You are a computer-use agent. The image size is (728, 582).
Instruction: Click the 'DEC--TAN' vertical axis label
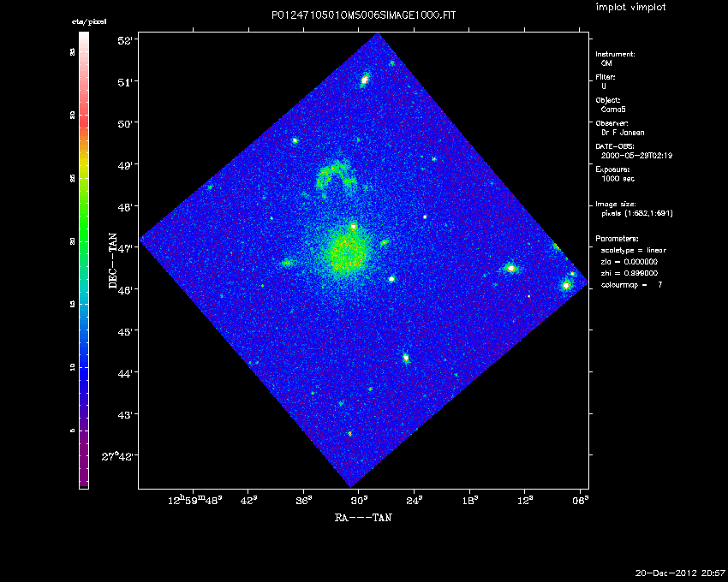point(113,261)
